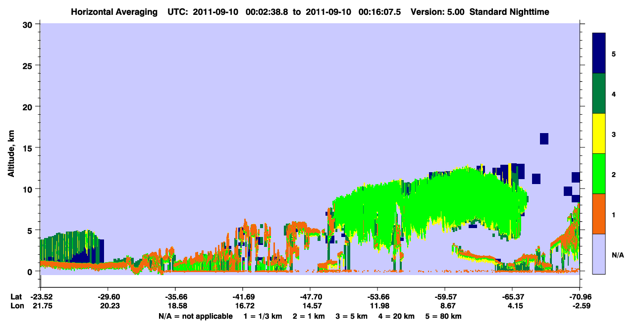Click the 15 km altitude tick label
Viewport: 644px width, 330px height.
coord(28,148)
